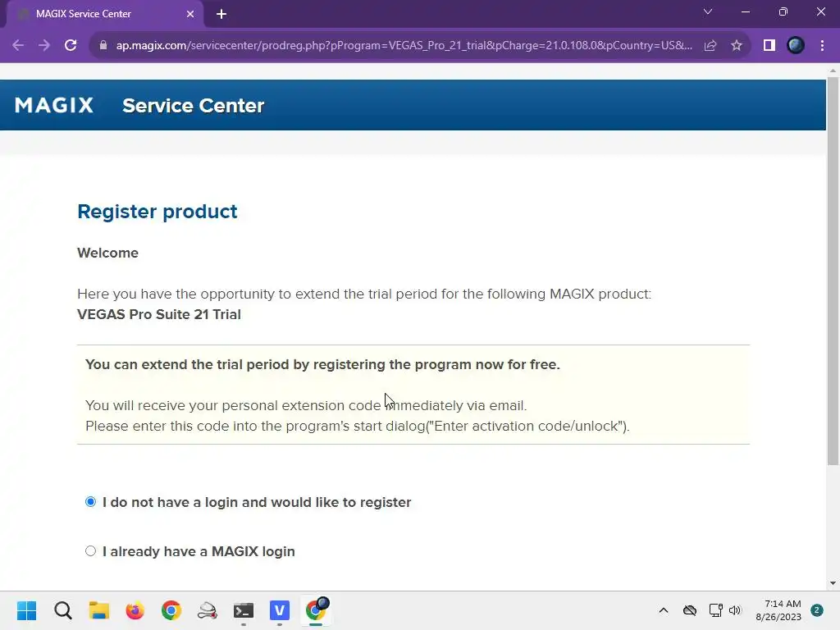840x630 pixels.
Task: Click the network tray icon
Action: click(715, 610)
